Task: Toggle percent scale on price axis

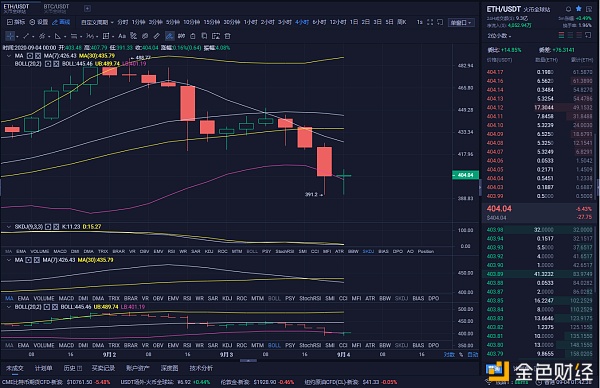Action: pos(461,355)
